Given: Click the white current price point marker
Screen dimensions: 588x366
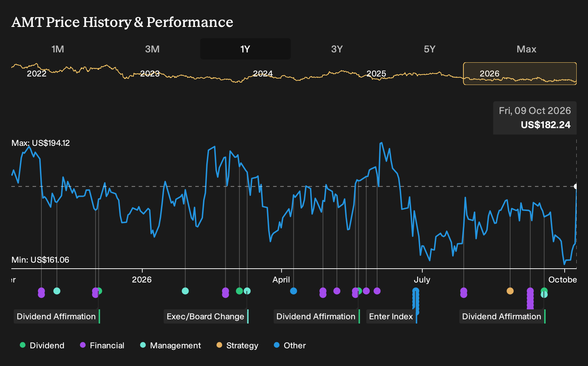Looking at the screenshot, I should click(x=576, y=187).
